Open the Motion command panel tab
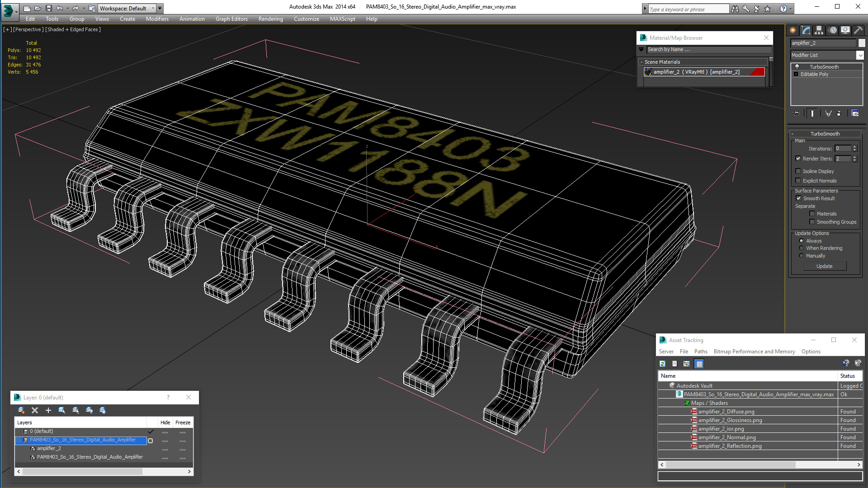This screenshot has height=488, width=868. coord(833,30)
